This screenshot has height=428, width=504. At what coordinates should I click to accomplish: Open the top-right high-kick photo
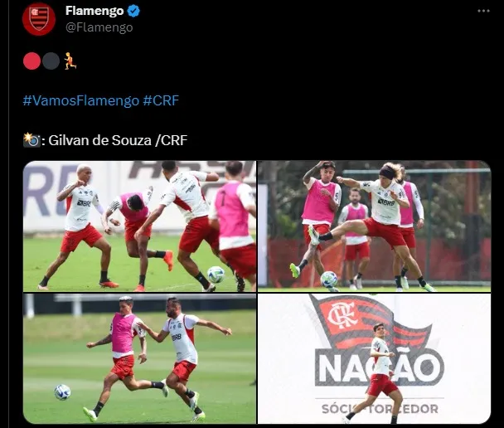pos(375,226)
